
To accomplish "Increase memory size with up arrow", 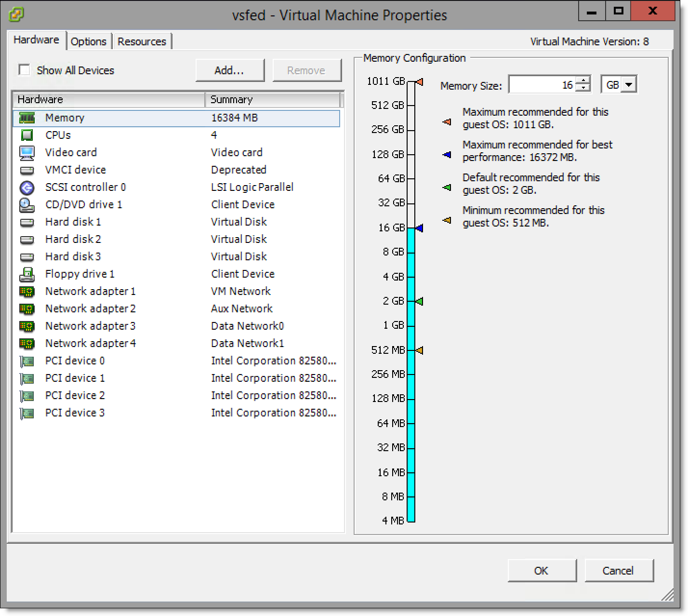I will click(x=583, y=81).
